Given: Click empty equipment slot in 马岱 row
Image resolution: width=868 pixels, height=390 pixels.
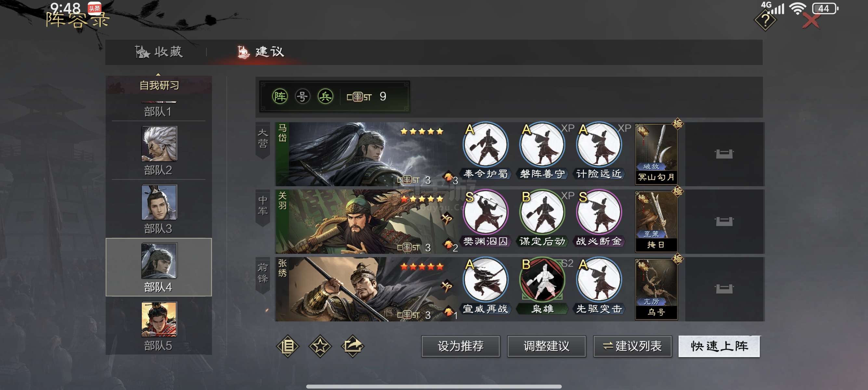Looking at the screenshot, I should tap(724, 154).
